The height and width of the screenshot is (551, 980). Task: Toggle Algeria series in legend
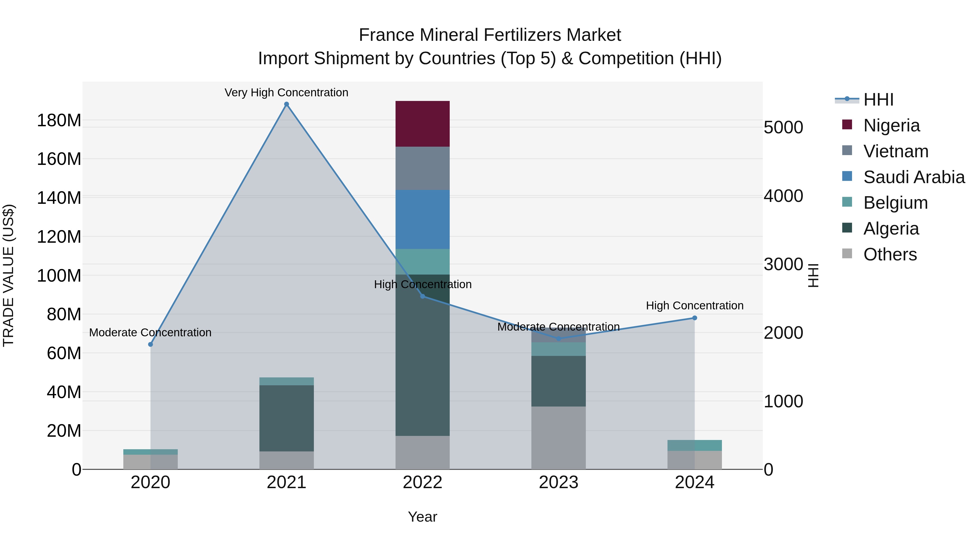point(880,228)
